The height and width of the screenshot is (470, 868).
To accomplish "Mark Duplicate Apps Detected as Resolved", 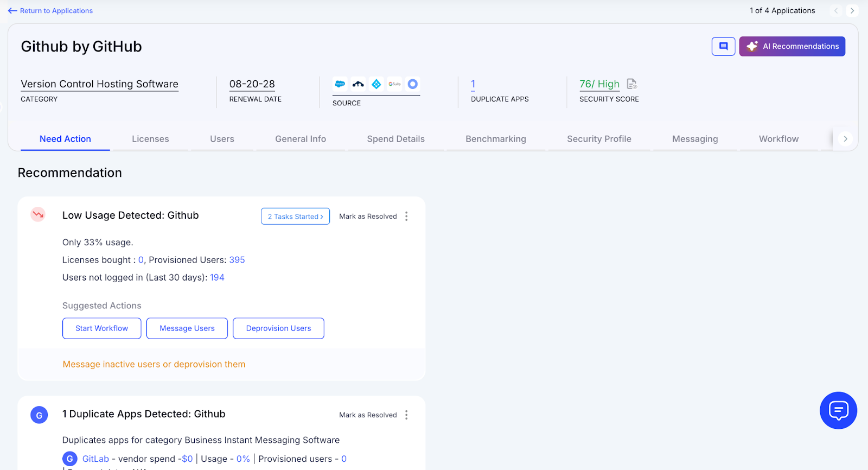I will pos(368,415).
